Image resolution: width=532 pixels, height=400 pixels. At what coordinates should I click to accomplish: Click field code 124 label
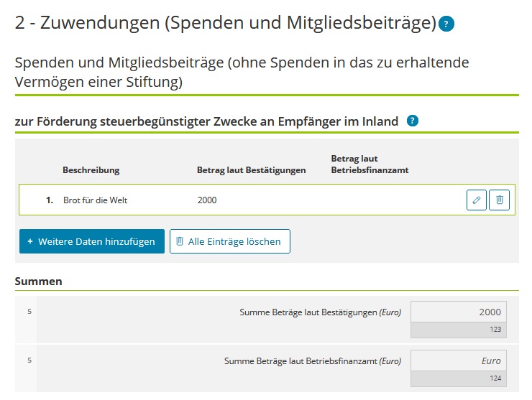[x=495, y=378]
